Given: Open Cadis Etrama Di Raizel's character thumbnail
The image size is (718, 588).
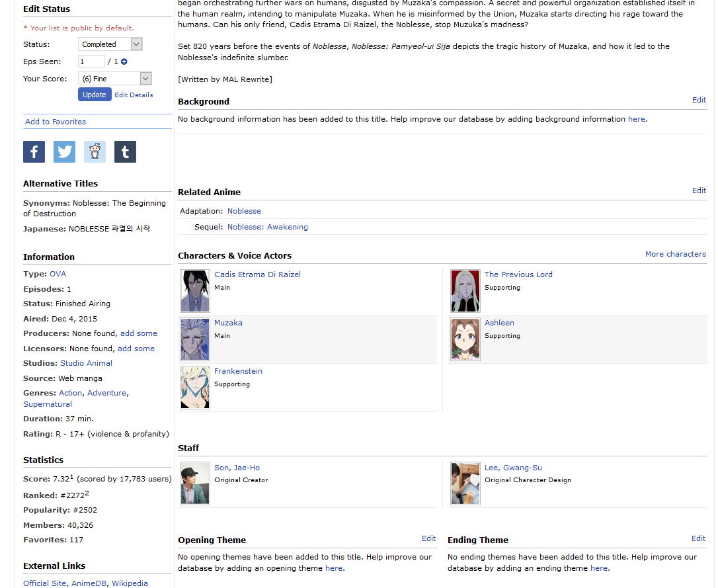Looking at the screenshot, I should pos(195,291).
